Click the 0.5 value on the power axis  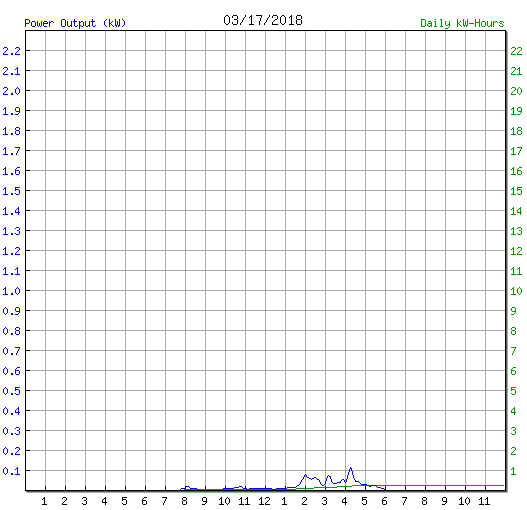coord(11,391)
